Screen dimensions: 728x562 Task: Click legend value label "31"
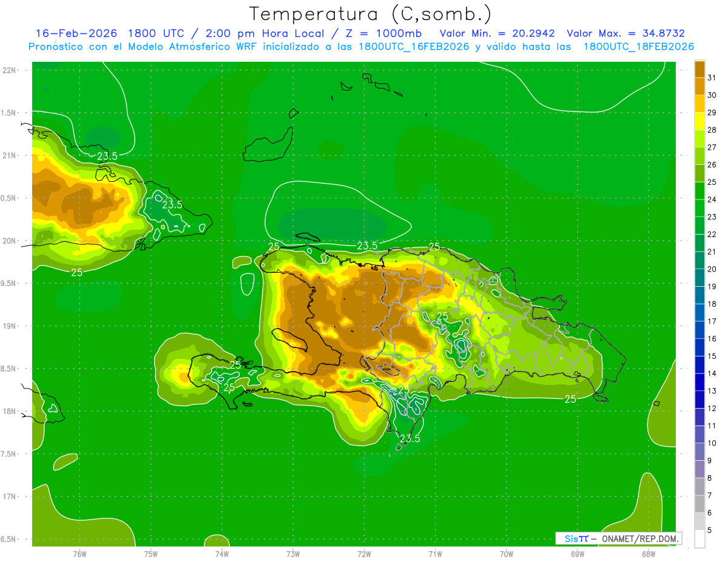pos(712,77)
